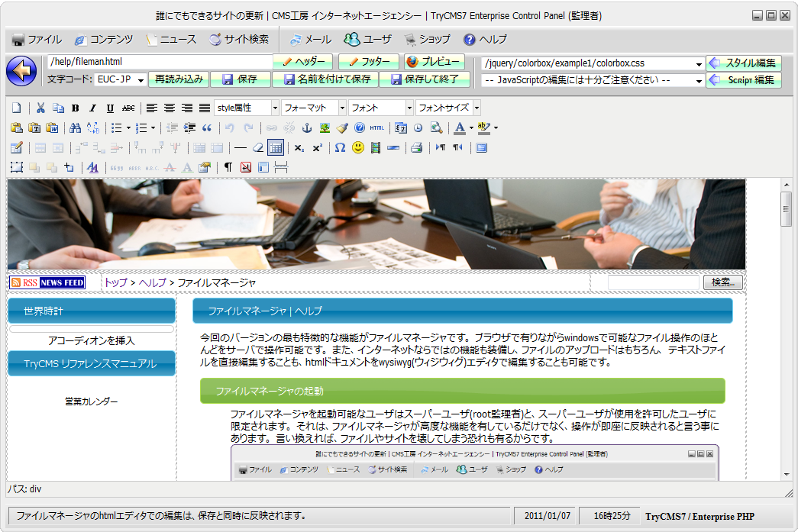
Task: Toggle italic formatting
Action: click(92, 108)
